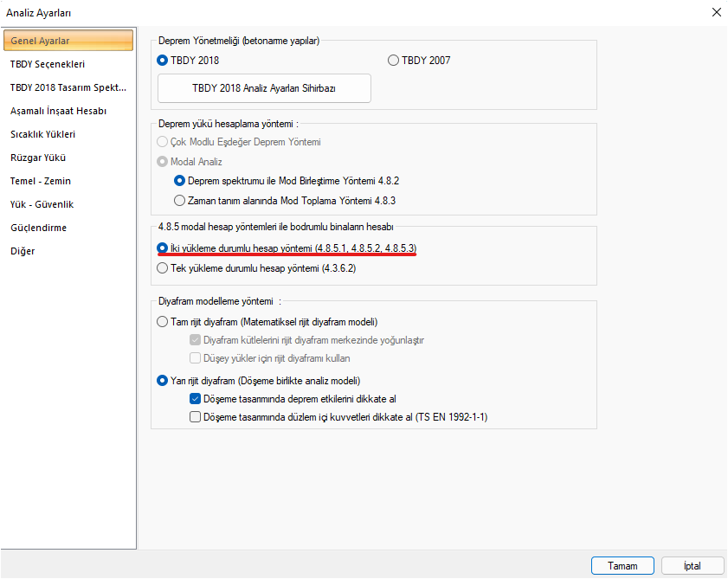728x579 pixels.
Task: Enable Döşeme tasarımında düzlem içi kuvvetleri checkbox
Action: point(195,417)
